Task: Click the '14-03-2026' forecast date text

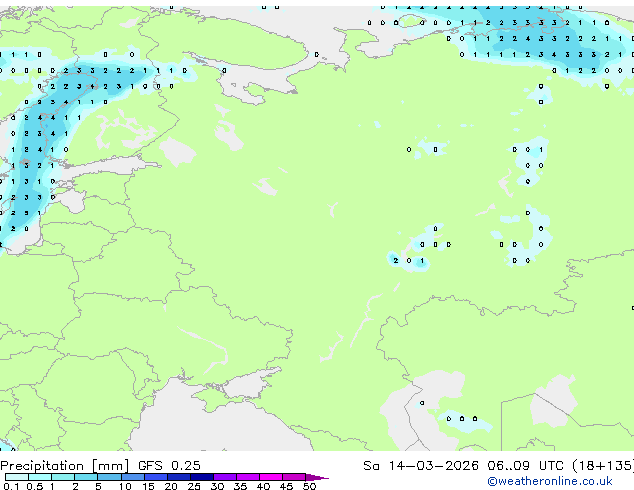Action: tap(433, 466)
